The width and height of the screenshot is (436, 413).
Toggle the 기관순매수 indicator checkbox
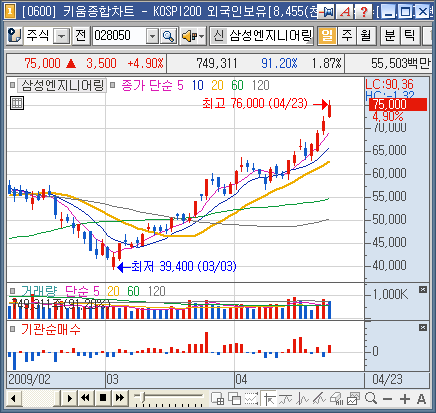click(12, 329)
